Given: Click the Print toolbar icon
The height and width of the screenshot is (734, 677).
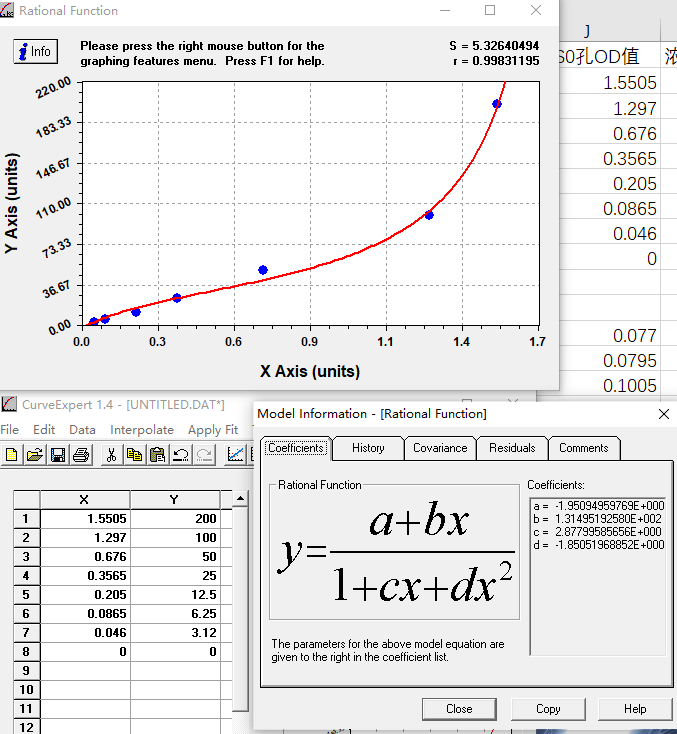Looking at the screenshot, I should point(81,455).
